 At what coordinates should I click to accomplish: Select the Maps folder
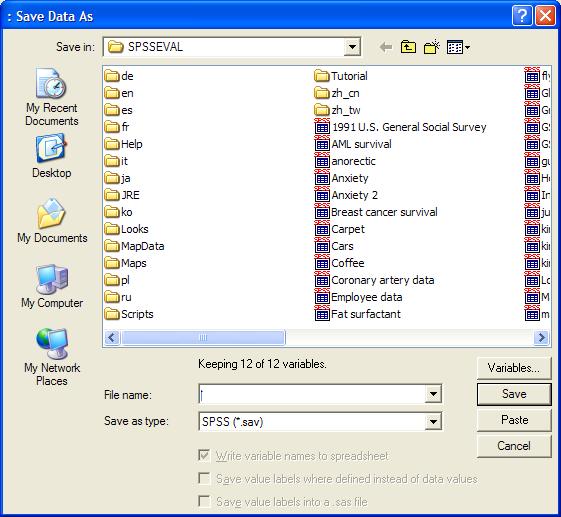[126, 263]
